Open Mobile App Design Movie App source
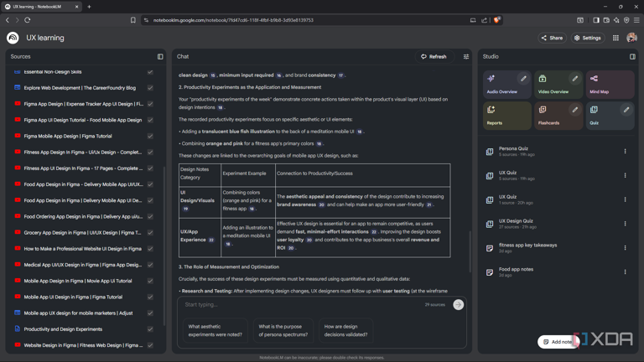This screenshot has width=644, height=362. (x=78, y=281)
